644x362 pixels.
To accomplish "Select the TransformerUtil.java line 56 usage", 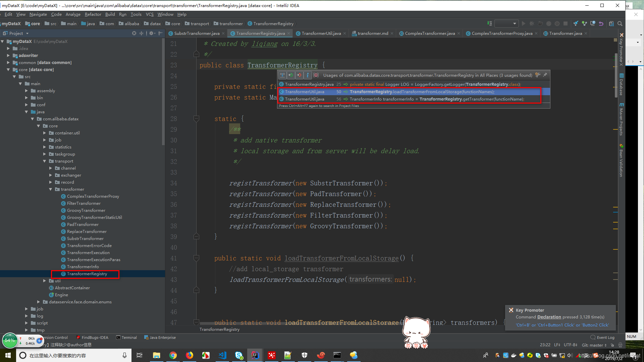I will 414,99.
